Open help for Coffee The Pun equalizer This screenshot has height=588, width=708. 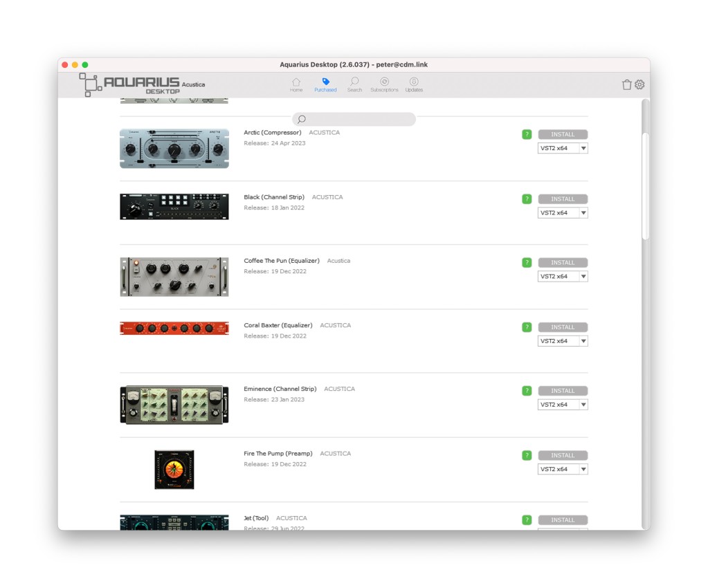click(527, 263)
